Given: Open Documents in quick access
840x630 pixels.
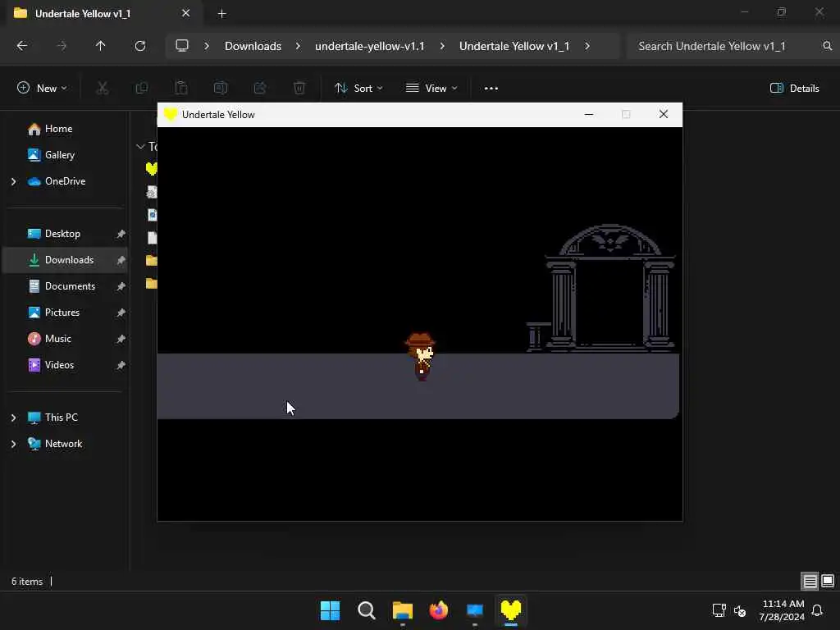Looking at the screenshot, I should pyautogui.click(x=70, y=286).
